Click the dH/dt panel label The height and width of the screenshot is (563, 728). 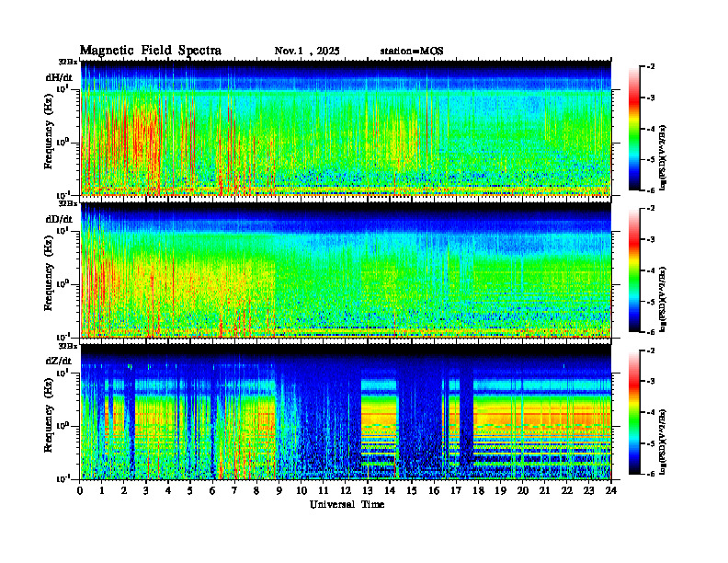pos(59,77)
